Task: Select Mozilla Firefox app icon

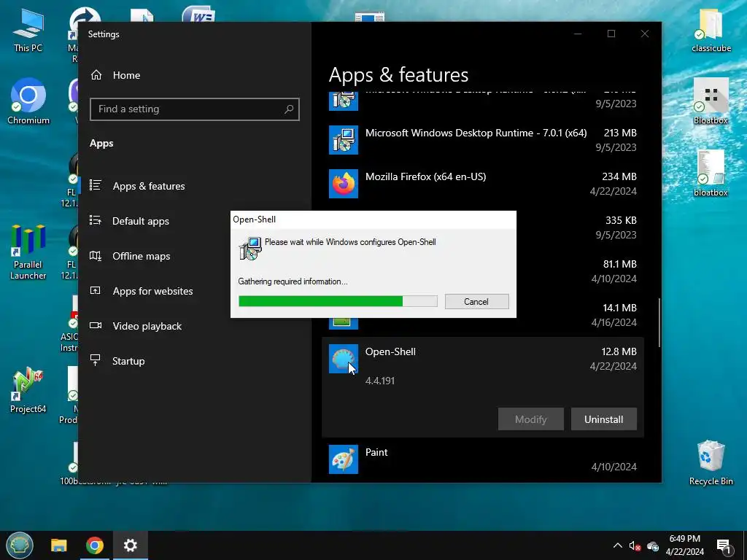Action: pos(343,184)
